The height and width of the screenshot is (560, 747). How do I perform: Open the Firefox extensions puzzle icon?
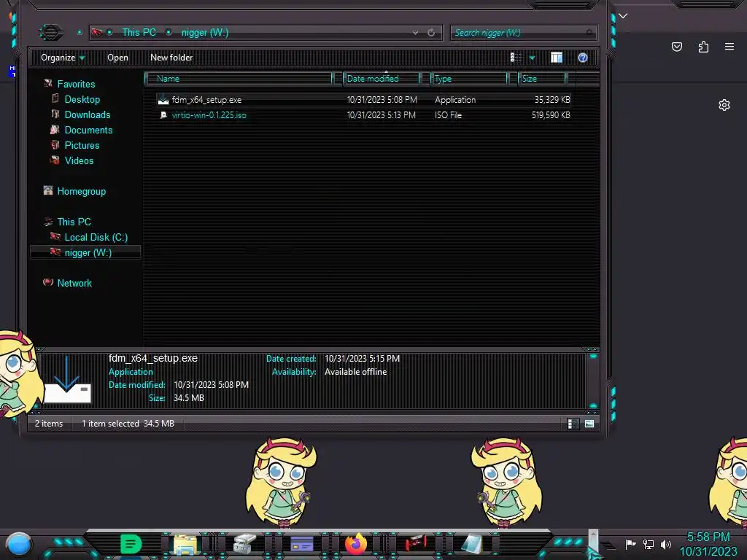tap(703, 47)
